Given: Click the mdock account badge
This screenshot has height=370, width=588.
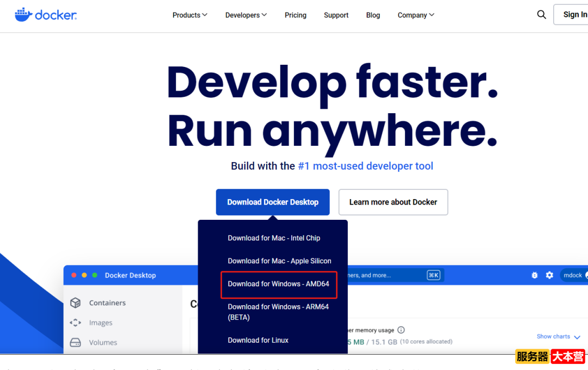Looking at the screenshot, I should [574, 275].
